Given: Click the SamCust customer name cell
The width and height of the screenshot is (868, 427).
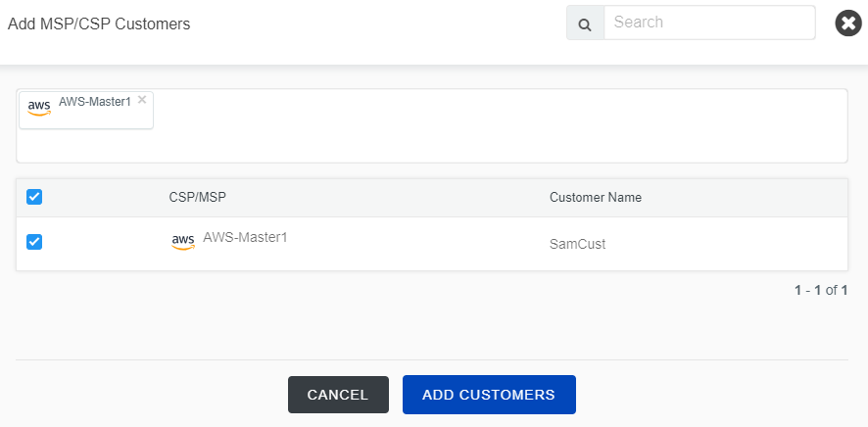Looking at the screenshot, I should 577,244.
